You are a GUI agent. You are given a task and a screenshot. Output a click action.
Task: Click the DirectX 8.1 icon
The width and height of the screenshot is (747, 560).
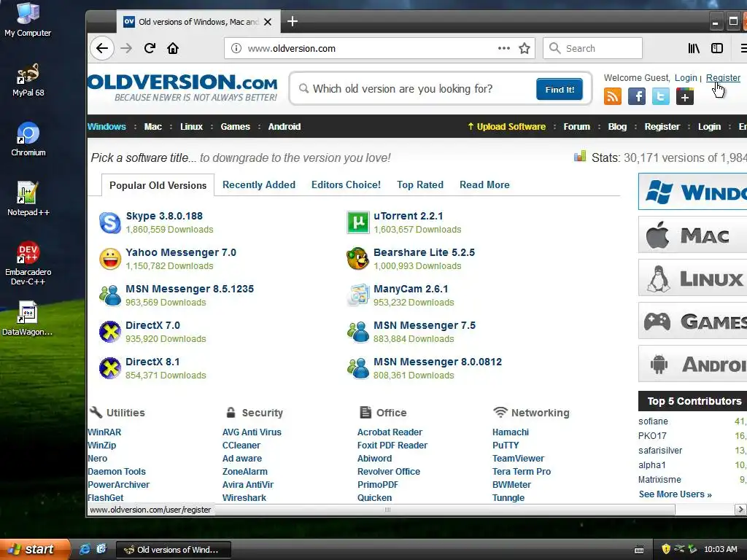110,368
